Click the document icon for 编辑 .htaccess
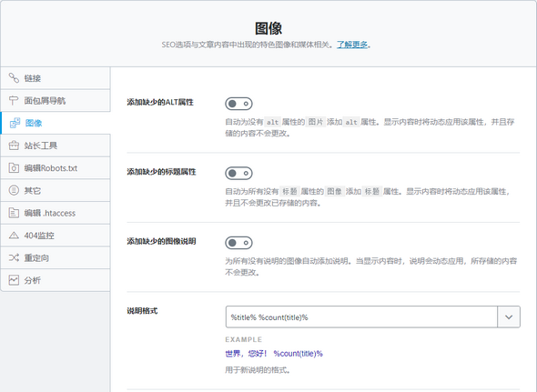Image resolution: width=537 pixels, height=392 pixels. click(14, 213)
